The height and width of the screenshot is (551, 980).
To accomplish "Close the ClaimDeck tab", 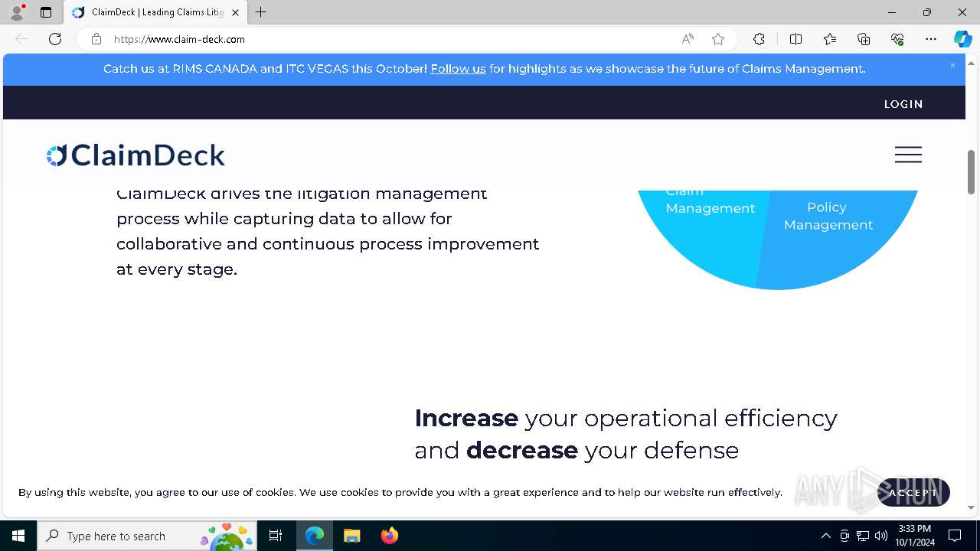I will coord(236,12).
